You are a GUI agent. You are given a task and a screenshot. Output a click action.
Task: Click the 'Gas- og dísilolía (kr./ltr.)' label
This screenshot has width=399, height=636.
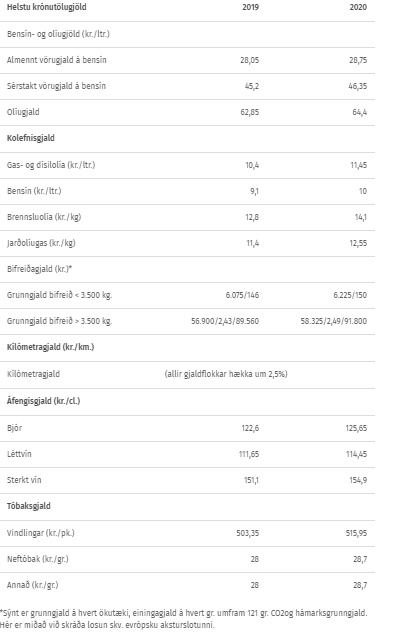pos(51,165)
